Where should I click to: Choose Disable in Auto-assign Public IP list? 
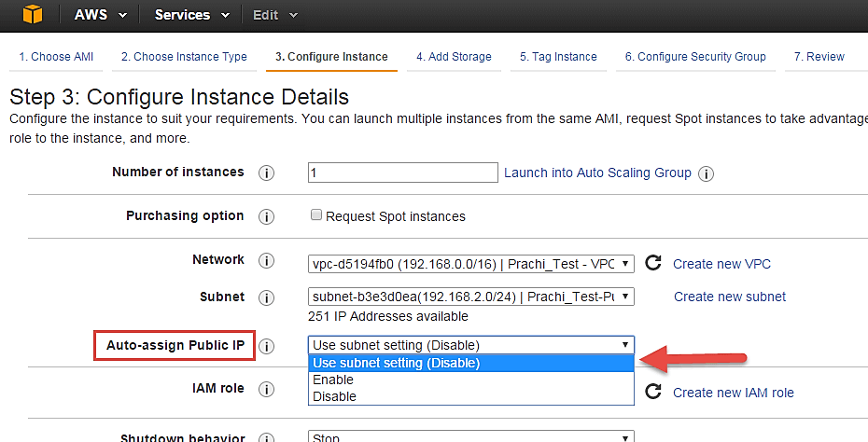(334, 396)
